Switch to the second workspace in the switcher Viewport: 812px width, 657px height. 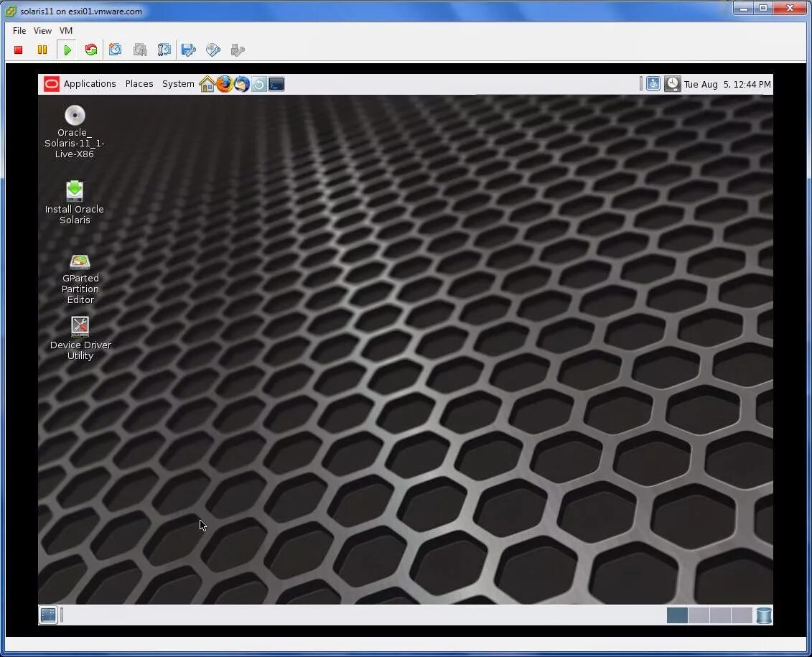click(x=699, y=615)
